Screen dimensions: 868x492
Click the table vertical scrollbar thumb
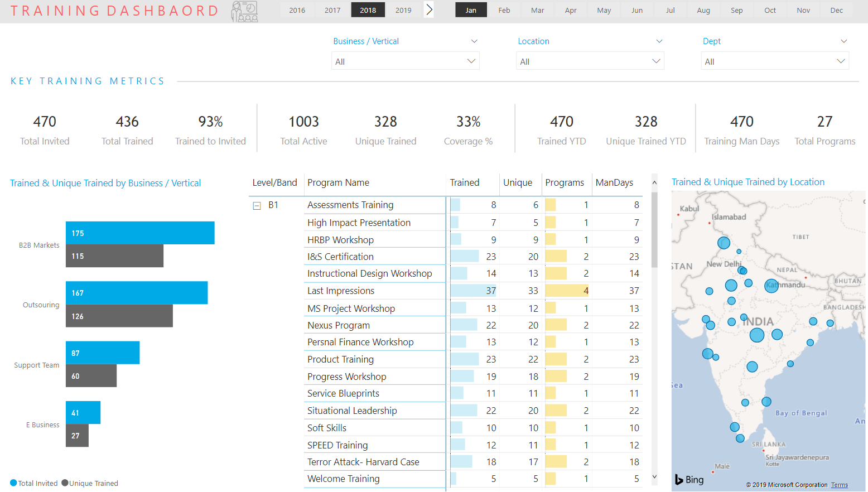point(654,229)
